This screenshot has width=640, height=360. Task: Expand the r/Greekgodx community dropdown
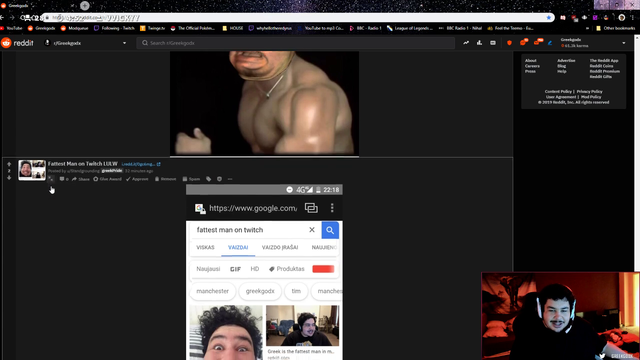[124, 43]
